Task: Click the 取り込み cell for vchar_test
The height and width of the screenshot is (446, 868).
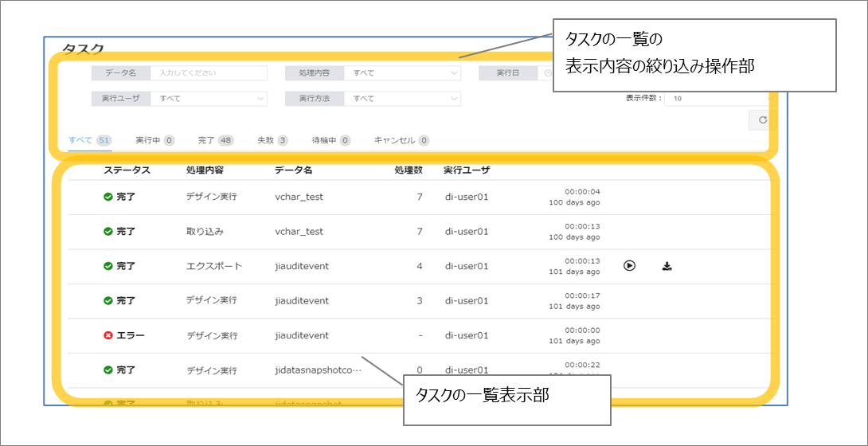Action: (x=205, y=231)
